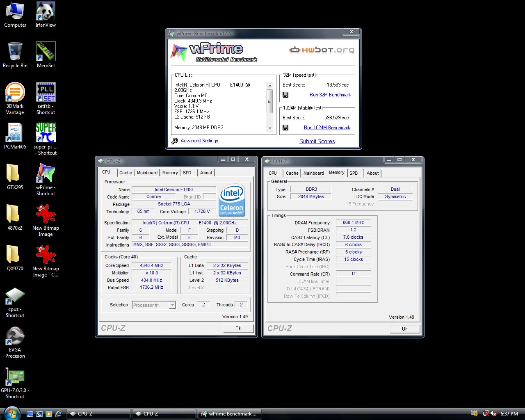Open the Windows Start orb
The height and width of the screenshot is (420, 525).
(11, 413)
